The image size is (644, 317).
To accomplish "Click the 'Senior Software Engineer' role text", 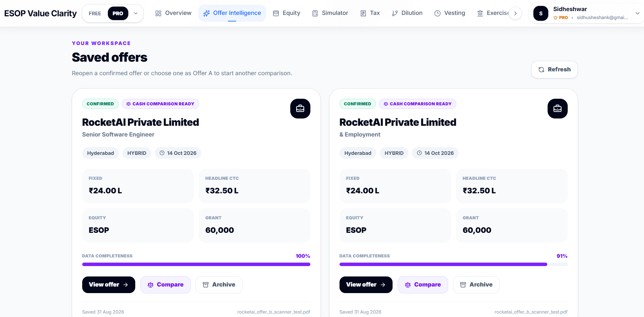I will point(118,134).
